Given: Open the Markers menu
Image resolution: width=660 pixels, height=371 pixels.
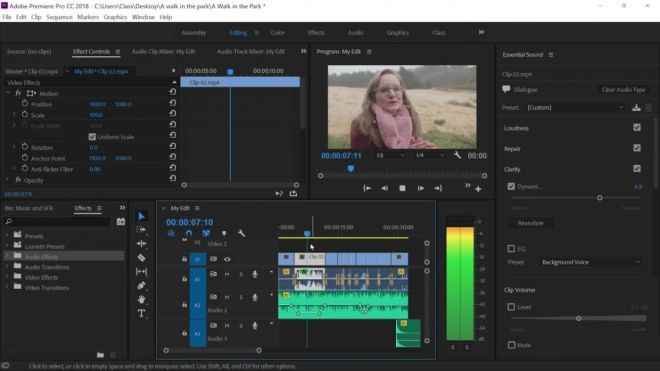Looking at the screenshot, I should [x=88, y=17].
